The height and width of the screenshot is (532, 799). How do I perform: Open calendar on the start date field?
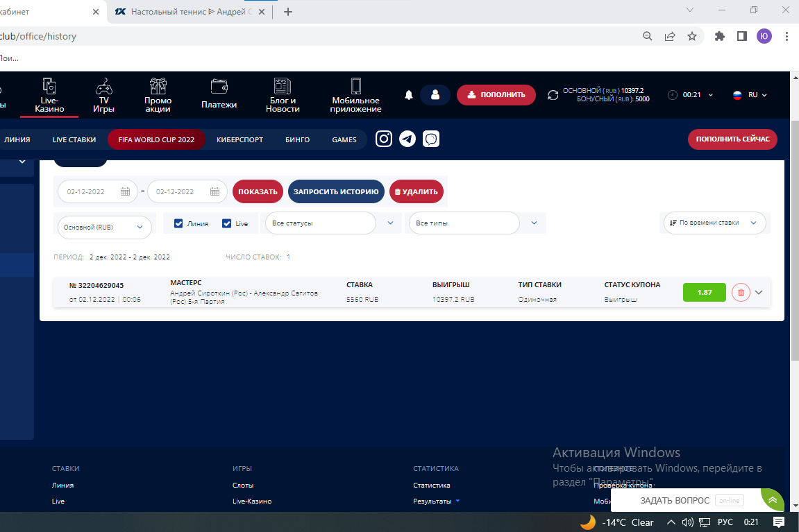[125, 192]
